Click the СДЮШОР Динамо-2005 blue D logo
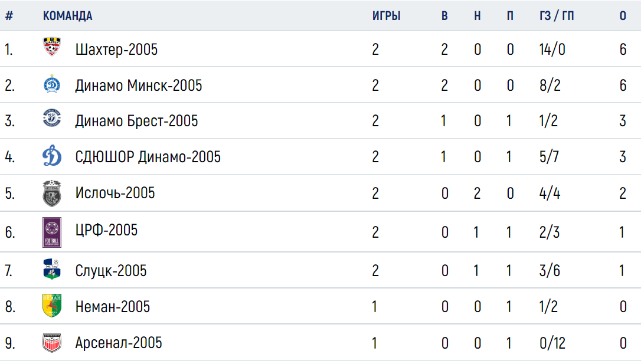 (52, 156)
